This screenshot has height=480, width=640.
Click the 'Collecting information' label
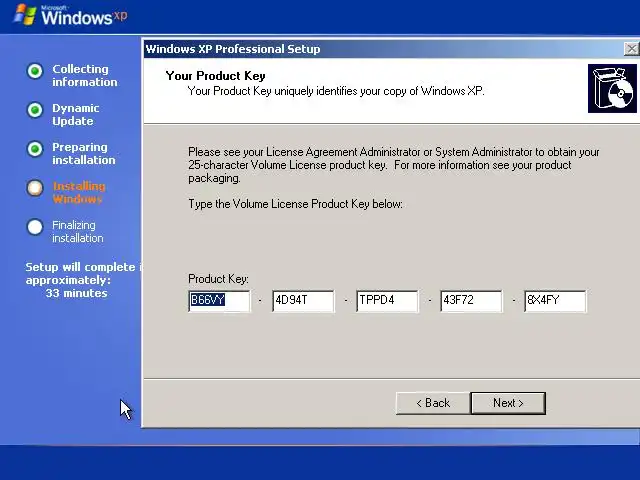(84, 76)
